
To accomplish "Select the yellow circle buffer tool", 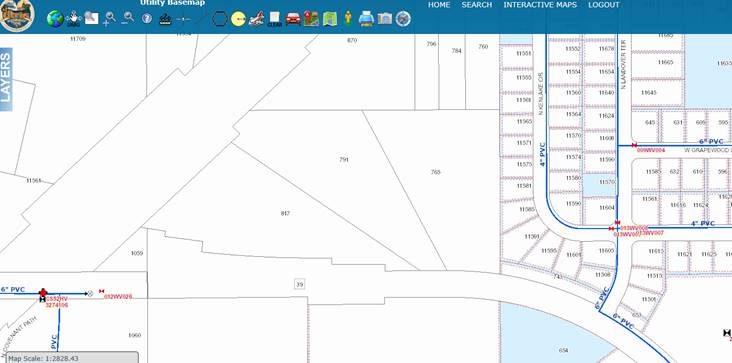I will (238, 19).
